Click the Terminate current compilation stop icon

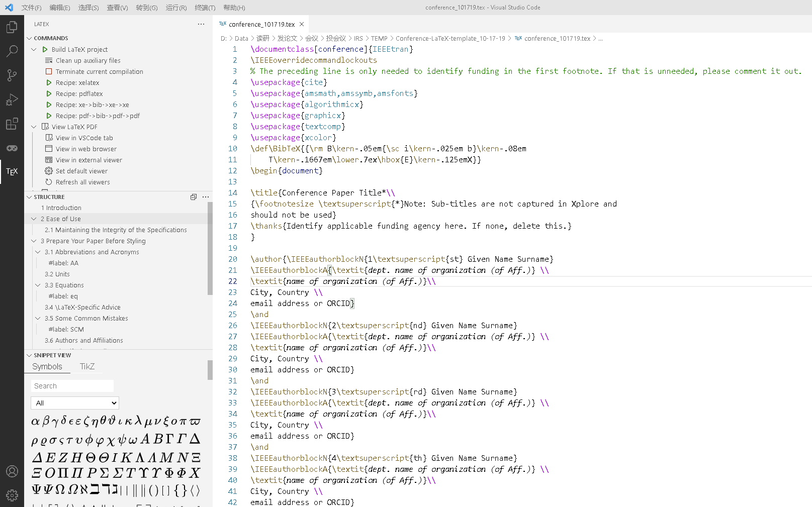49,71
